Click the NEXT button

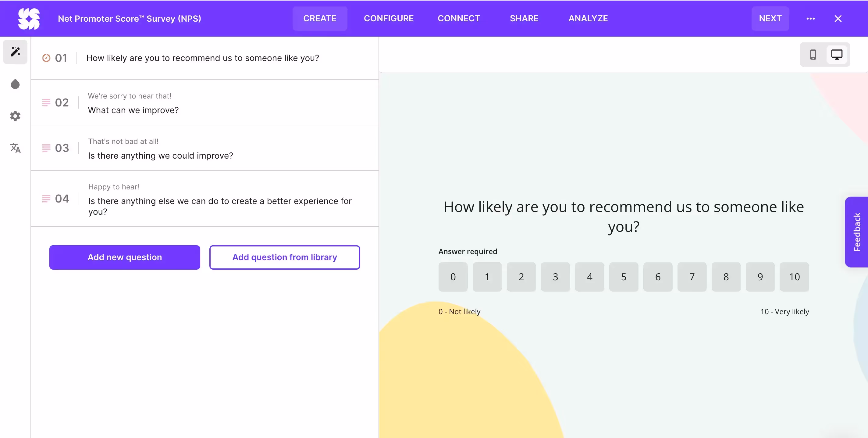click(x=770, y=19)
